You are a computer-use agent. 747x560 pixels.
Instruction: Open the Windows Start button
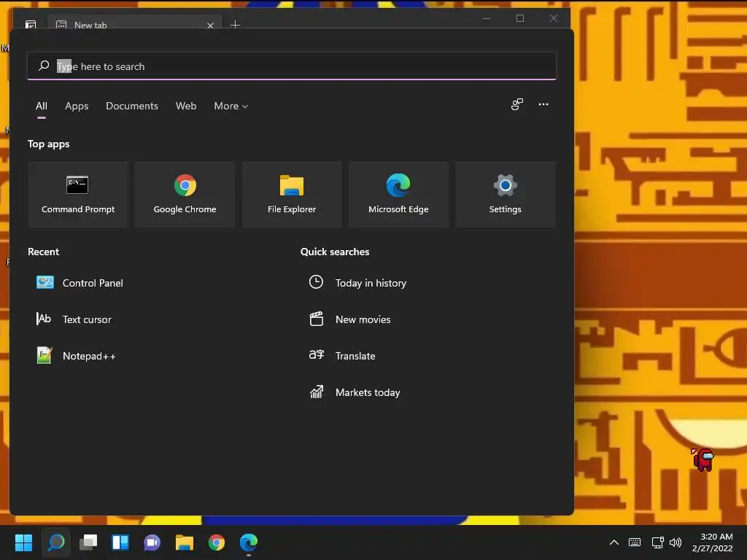(23, 542)
